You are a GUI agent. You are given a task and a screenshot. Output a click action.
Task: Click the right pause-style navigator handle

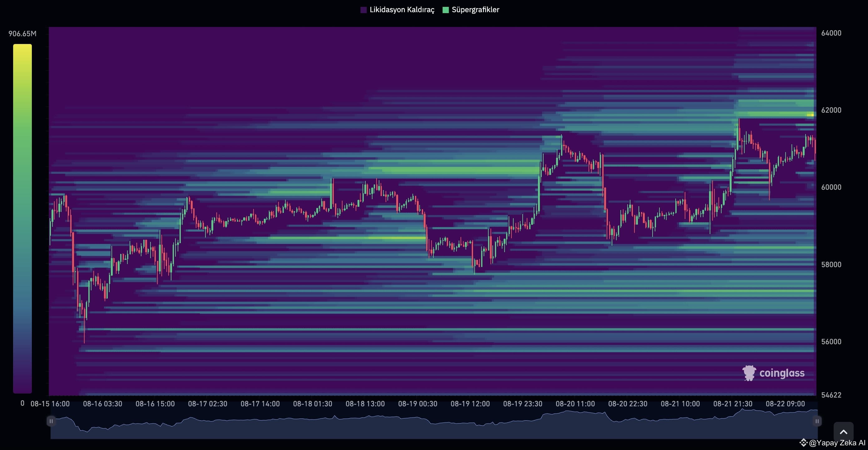tap(817, 421)
